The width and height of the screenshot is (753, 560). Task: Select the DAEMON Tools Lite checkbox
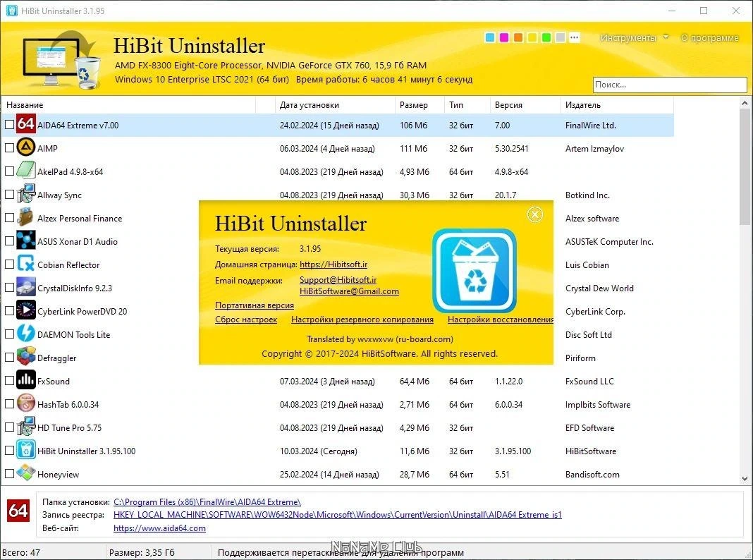9,334
